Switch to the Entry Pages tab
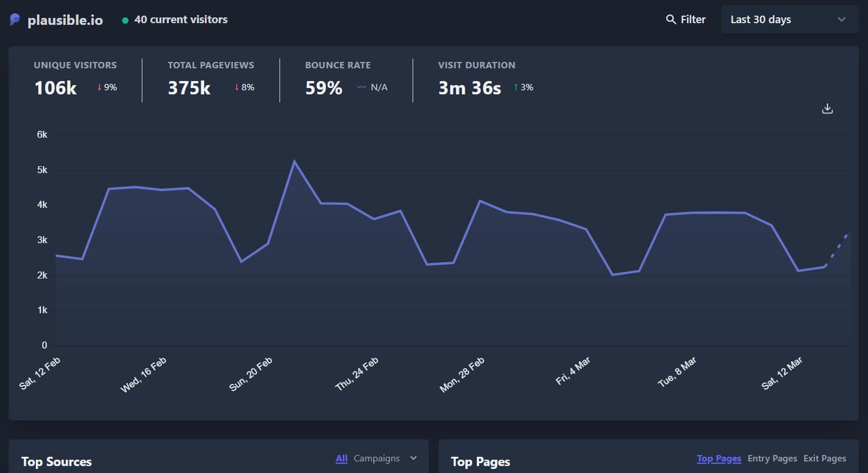 tap(772, 458)
